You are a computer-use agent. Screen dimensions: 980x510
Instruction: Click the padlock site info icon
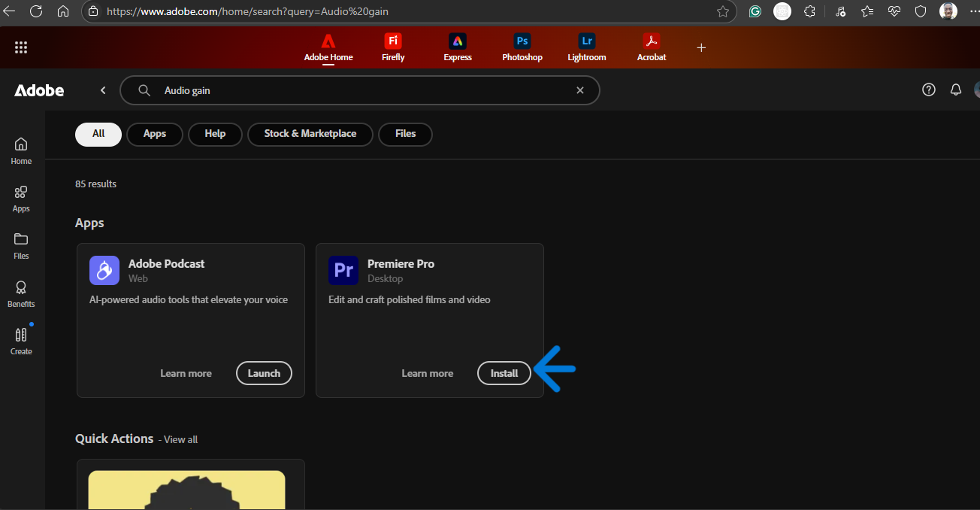click(93, 11)
